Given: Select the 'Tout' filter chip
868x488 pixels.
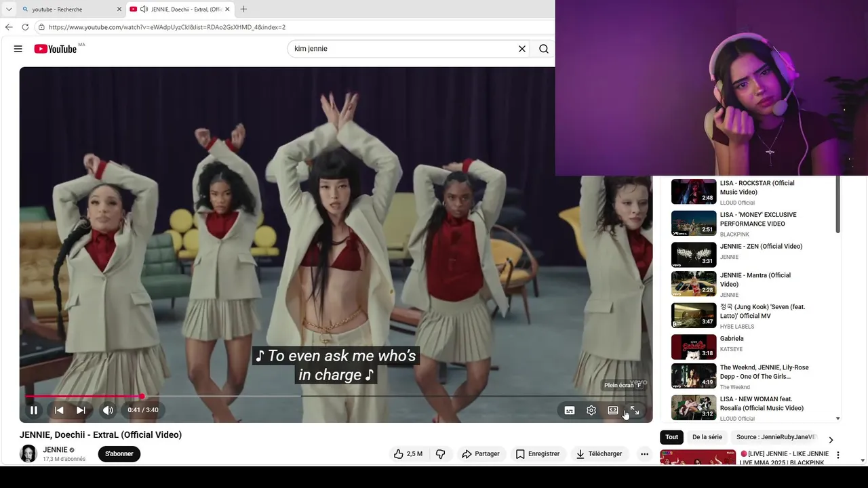Looking at the screenshot, I should click(x=671, y=437).
